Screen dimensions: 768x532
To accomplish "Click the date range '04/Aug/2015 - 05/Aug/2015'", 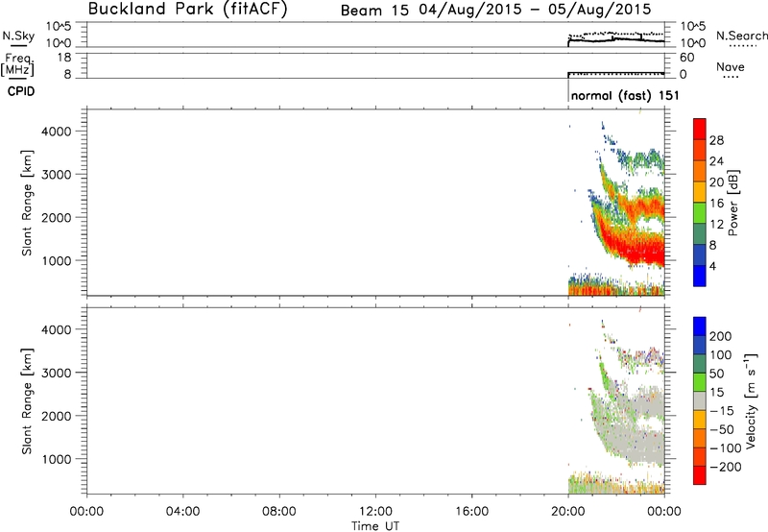I will point(535,10).
